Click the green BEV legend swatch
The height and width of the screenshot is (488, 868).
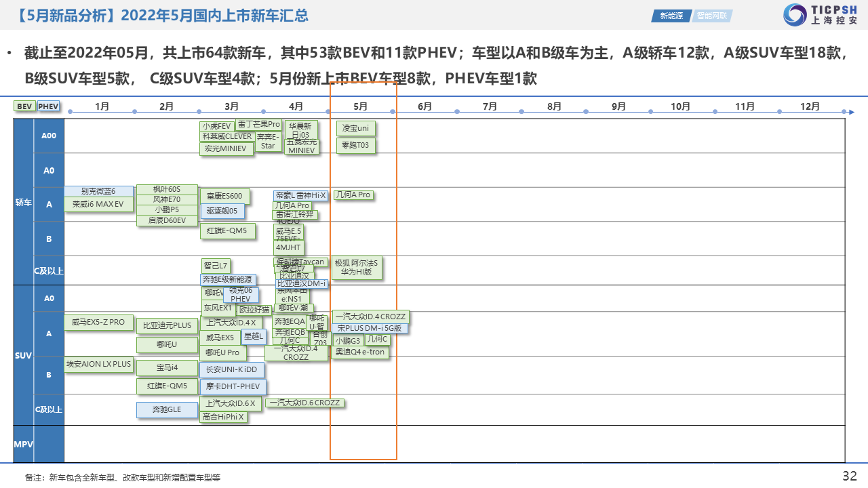click(24, 106)
